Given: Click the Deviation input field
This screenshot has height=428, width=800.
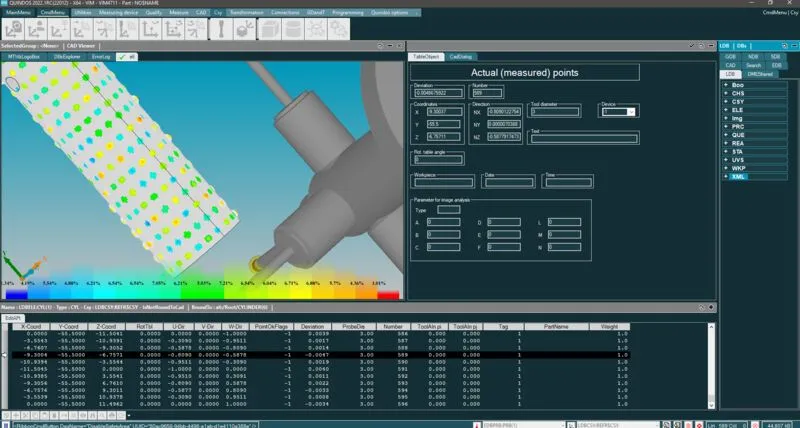Looking at the screenshot, I should pos(439,93).
